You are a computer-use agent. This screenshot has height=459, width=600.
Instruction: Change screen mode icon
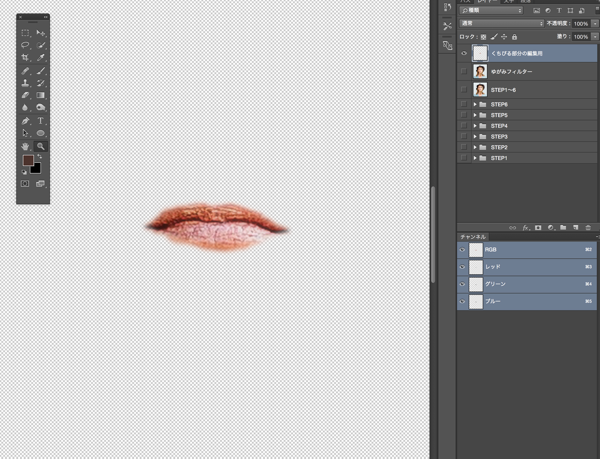click(40, 184)
